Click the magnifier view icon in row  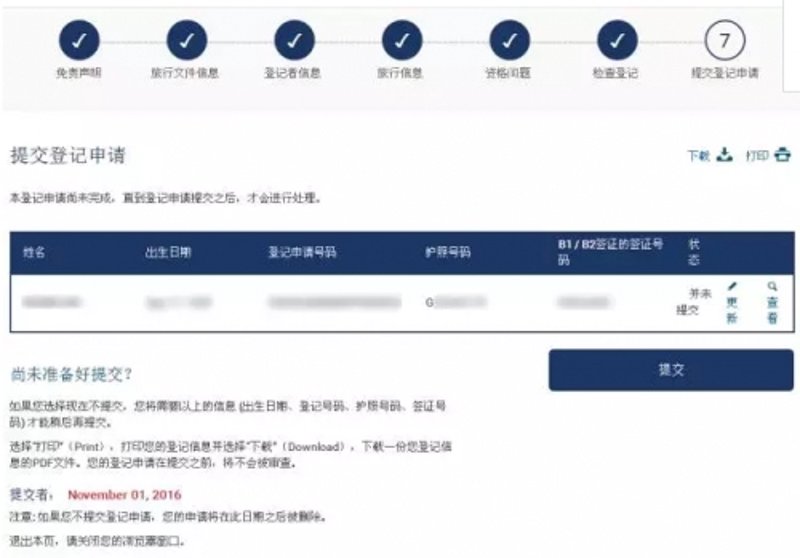pos(772,287)
